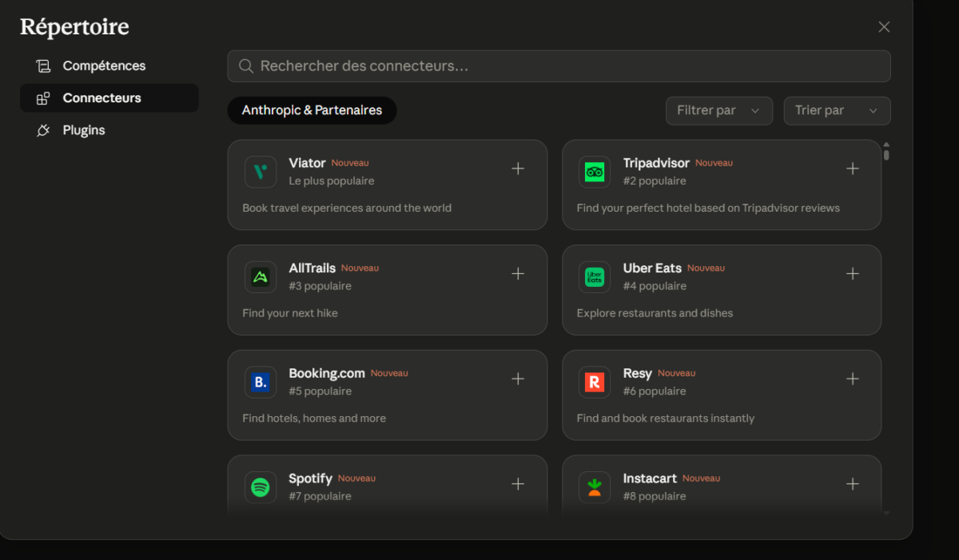Image resolution: width=959 pixels, height=560 pixels.
Task: Click the Instacart connector icon
Action: [x=595, y=487]
